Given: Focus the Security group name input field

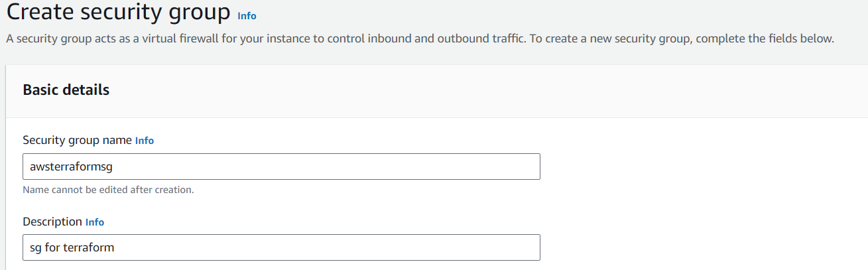Looking at the screenshot, I should click(x=281, y=167).
